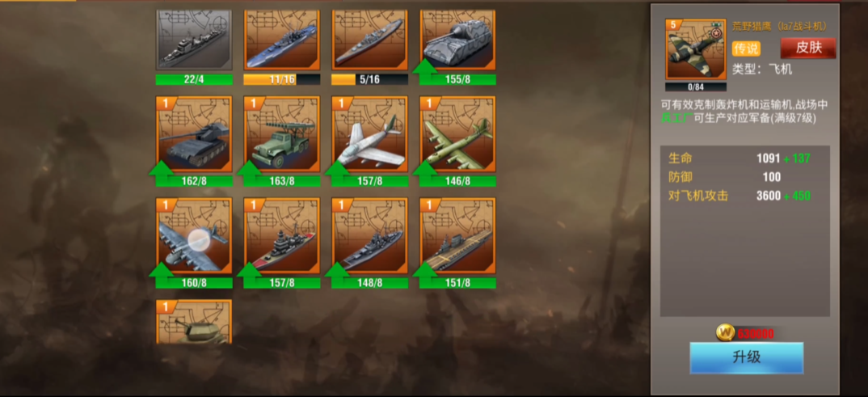
Task: Click the 传说 legendary rarity tag
Action: click(746, 49)
